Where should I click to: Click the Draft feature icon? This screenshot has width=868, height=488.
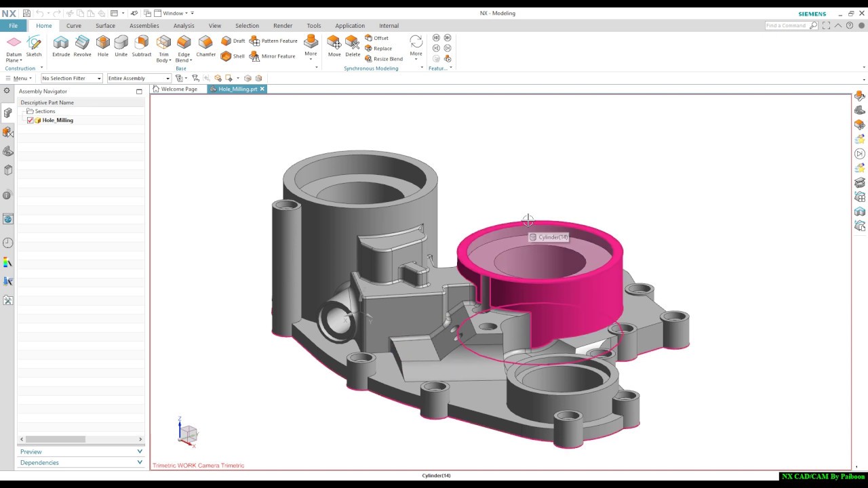coord(226,41)
